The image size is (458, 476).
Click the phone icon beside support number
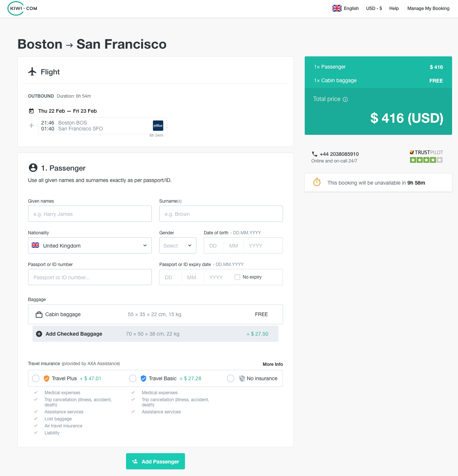coord(314,154)
